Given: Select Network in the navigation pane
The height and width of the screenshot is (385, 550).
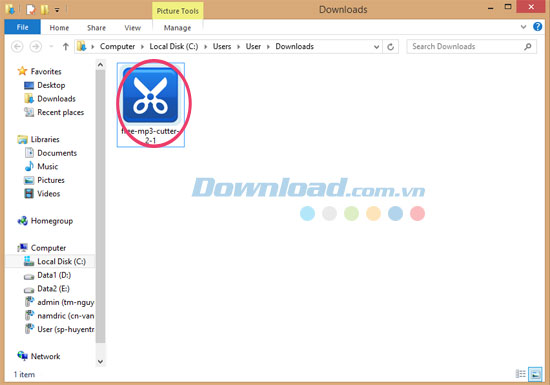Looking at the screenshot, I should click(x=45, y=357).
